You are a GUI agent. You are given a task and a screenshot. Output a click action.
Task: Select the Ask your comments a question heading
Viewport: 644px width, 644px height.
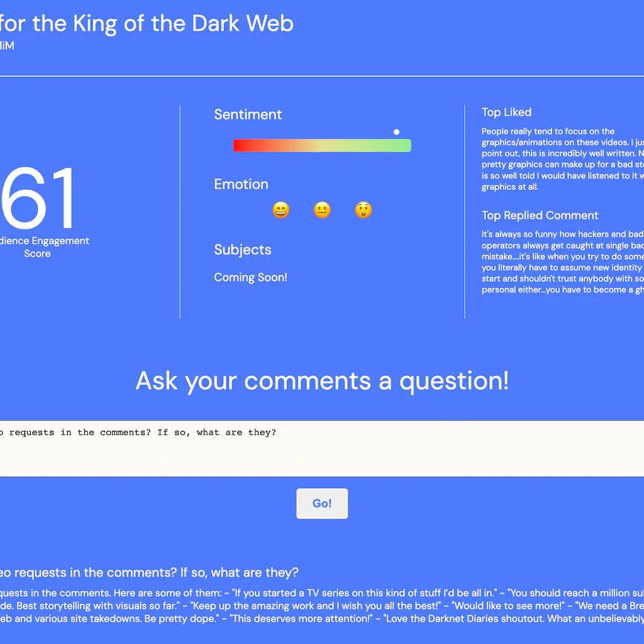tap(322, 381)
